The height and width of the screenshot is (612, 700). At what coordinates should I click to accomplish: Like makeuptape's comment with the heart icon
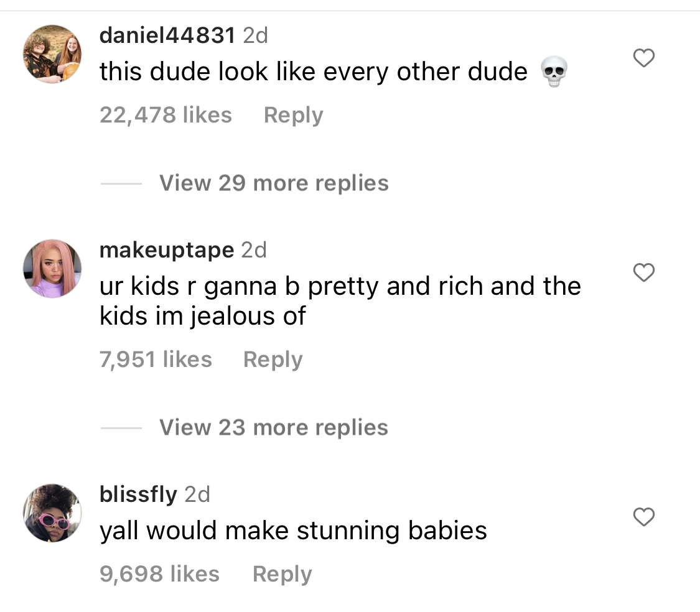[644, 272]
